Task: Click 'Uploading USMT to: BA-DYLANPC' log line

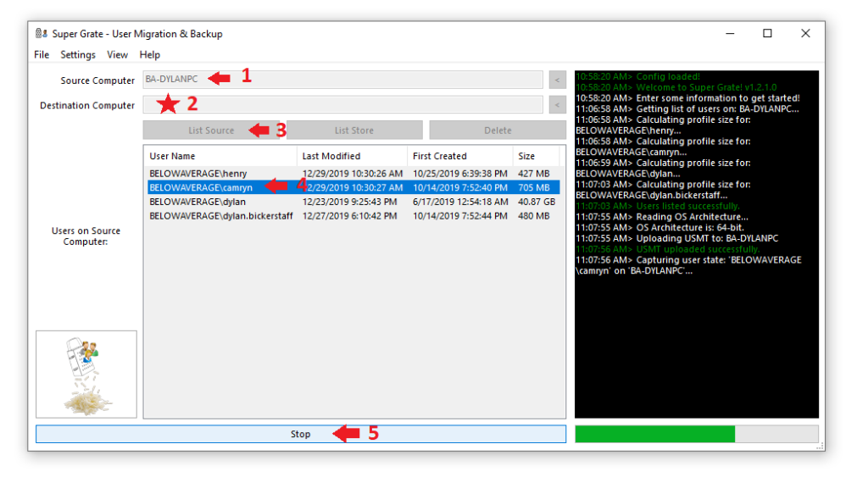Action: (677, 238)
